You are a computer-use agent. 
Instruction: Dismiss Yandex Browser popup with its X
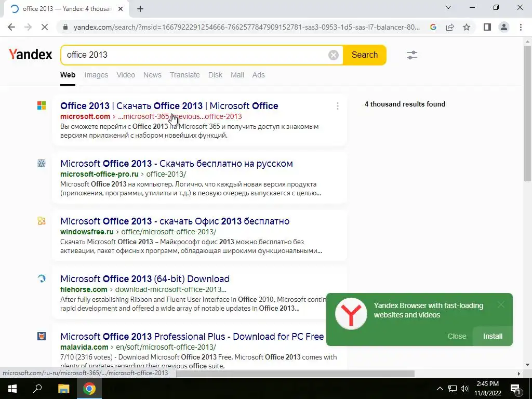(501, 304)
